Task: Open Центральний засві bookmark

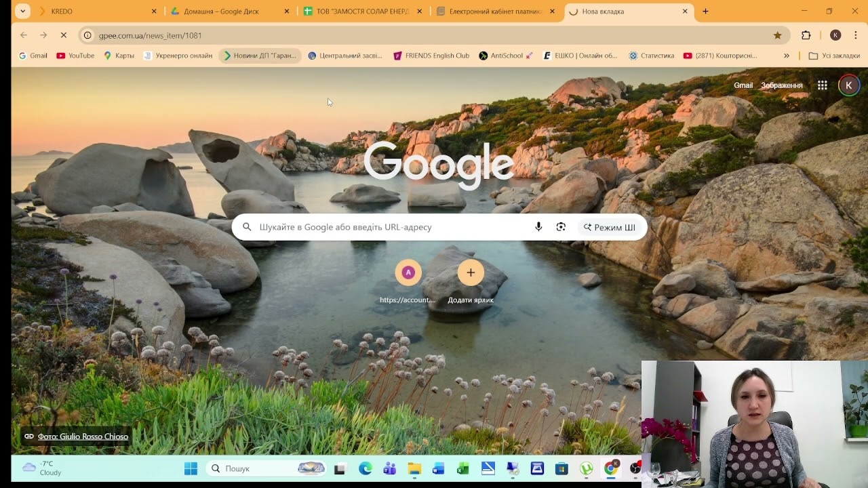Action: [344, 56]
